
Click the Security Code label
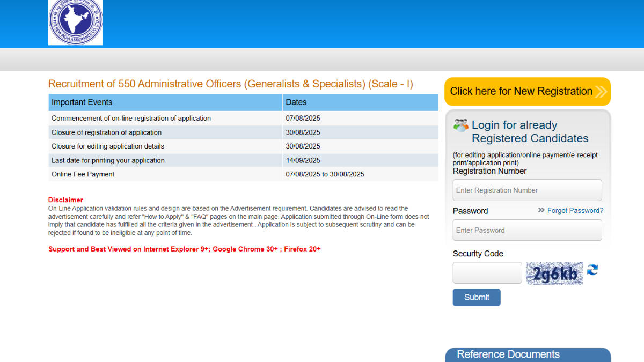tap(478, 254)
